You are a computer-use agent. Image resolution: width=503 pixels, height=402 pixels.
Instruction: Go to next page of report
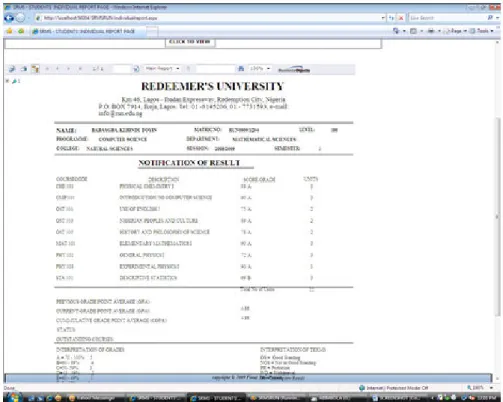click(x=68, y=69)
